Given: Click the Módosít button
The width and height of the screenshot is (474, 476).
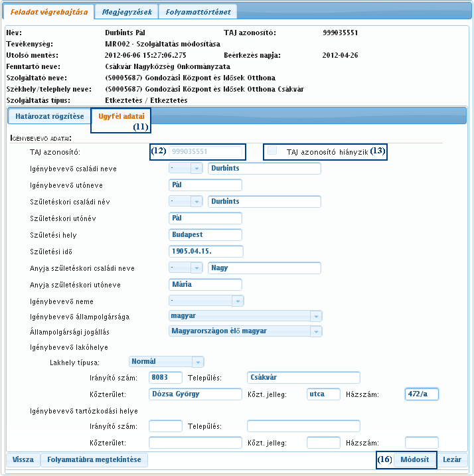Looking at the screenshot, I should pos(415,459).
